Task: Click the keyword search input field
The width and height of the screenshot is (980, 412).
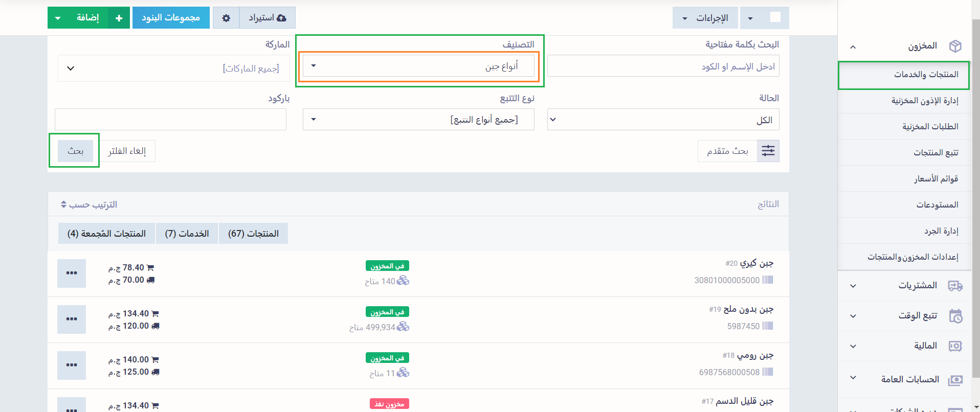Action: 663,66
